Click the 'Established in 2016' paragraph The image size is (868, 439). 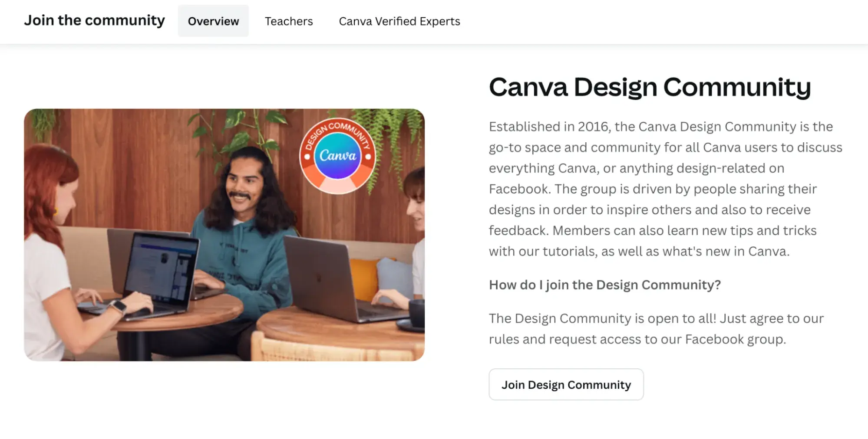[666, 189]
